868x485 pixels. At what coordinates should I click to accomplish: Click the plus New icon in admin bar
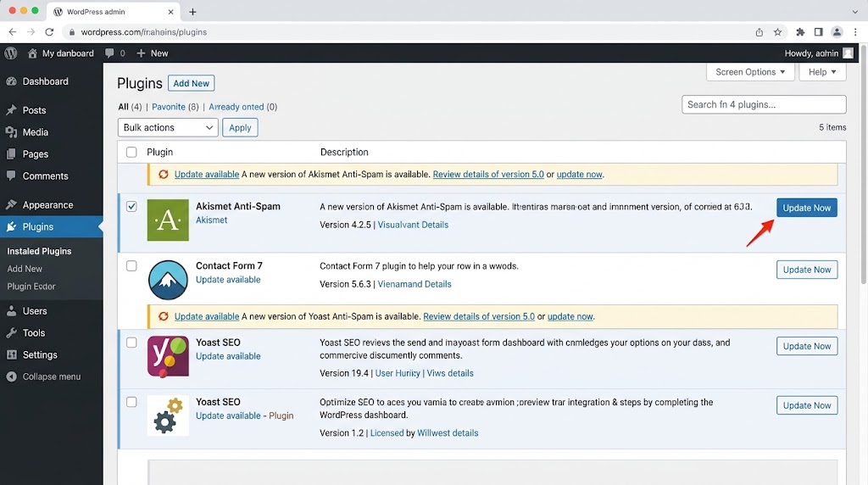(141, 53)
